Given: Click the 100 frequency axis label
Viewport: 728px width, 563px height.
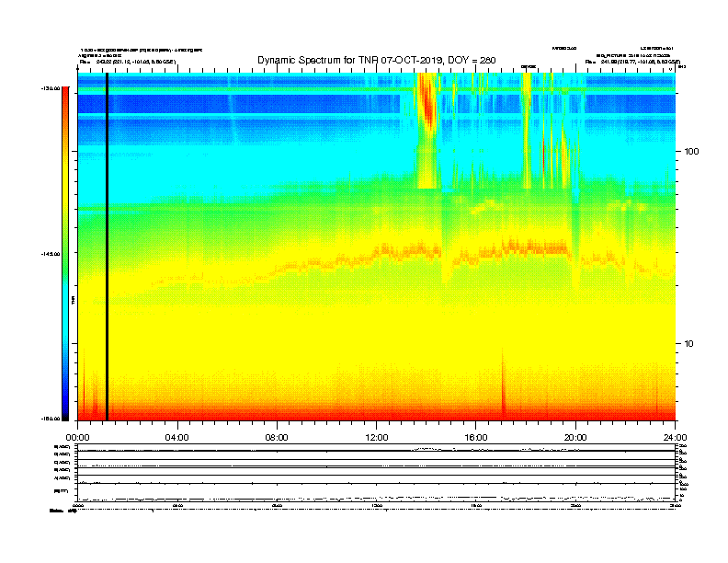Looking at the screenshot, I should 691,152.
